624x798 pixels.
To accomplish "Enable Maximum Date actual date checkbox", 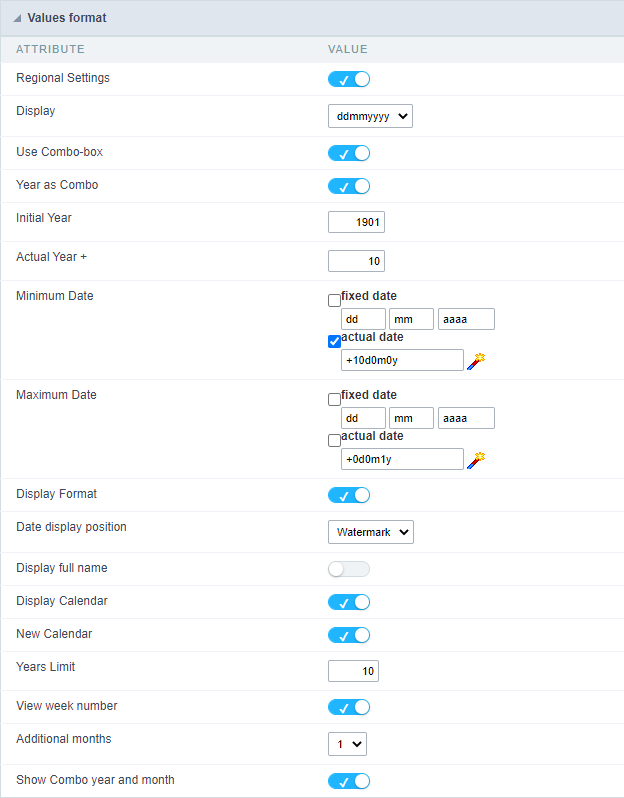I will click(334, 440).
